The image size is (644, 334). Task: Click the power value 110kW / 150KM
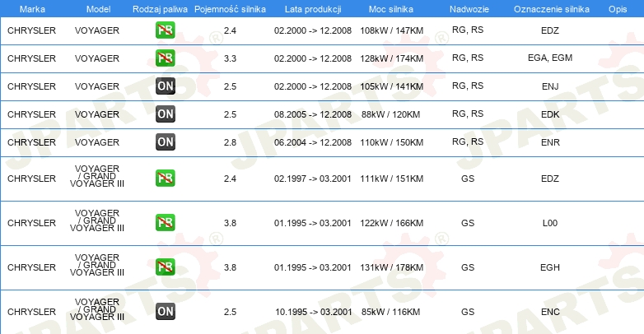391,142
